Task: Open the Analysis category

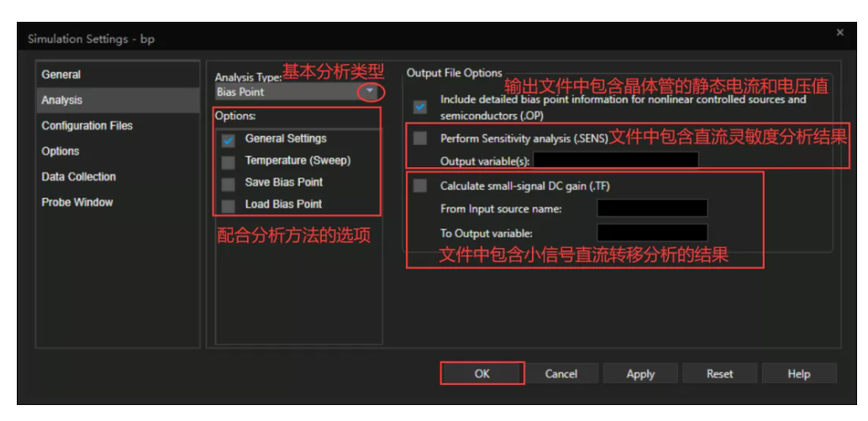Action: click(x=118, y=100)
